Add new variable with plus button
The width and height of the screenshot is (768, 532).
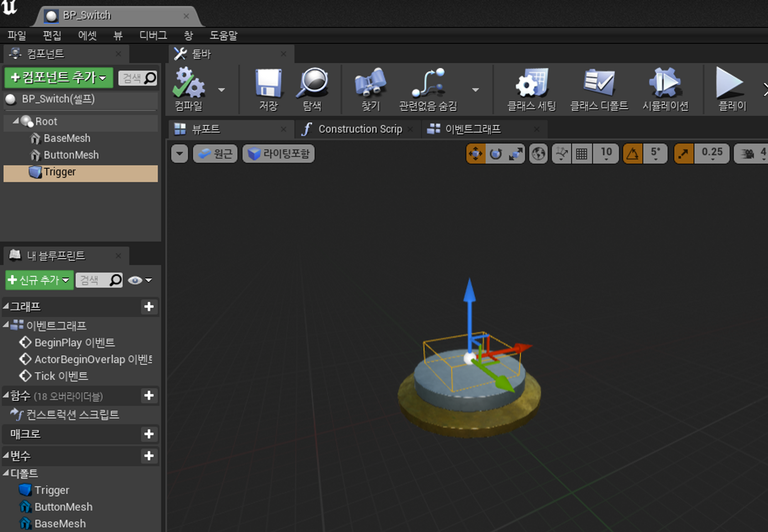click(x=149, y=456)
